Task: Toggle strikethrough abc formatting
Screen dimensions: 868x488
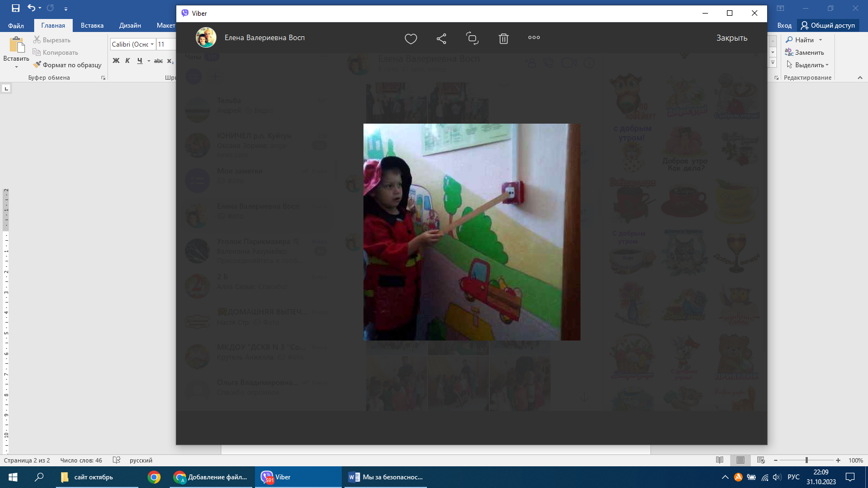Action: (x=158, y=61)
